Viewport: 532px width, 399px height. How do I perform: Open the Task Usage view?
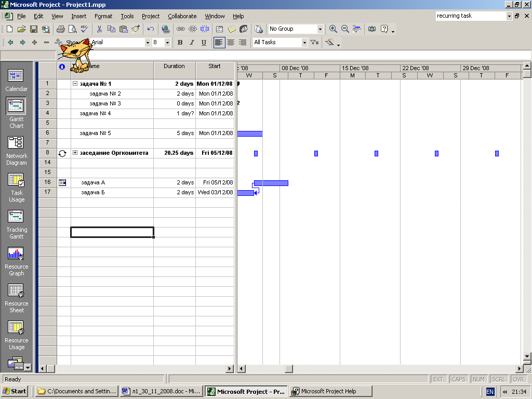16,187
